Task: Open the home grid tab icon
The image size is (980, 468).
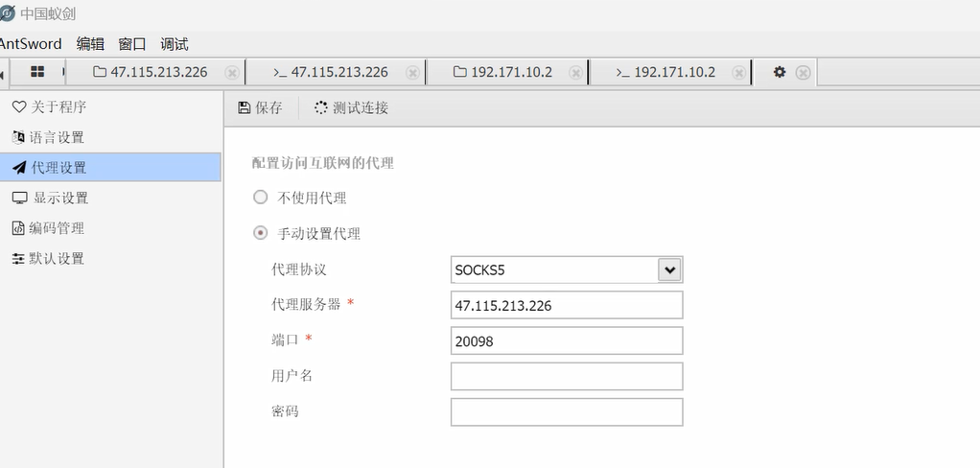Action: (37, 72)
